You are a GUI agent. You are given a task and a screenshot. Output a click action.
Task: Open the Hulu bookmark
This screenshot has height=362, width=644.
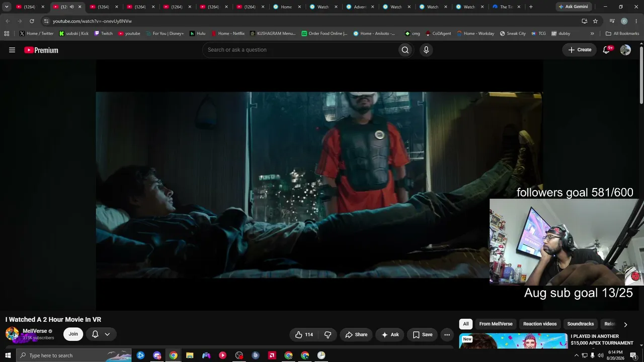(197, 34)
